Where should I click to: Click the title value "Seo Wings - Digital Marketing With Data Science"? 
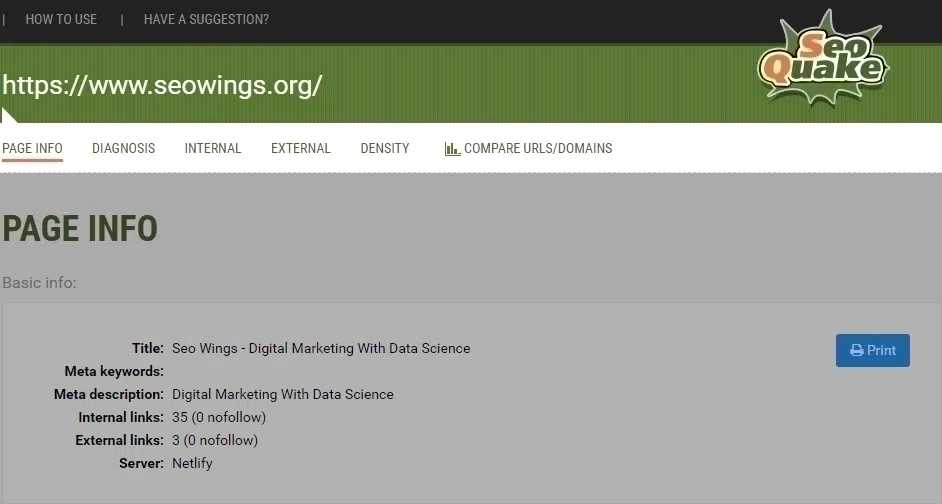point(321,349)
